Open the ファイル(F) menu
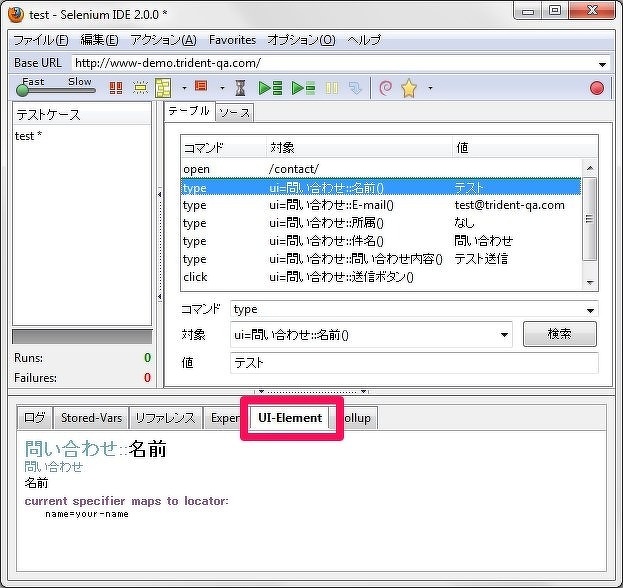This screenshot has width=623, height=588. pos(41,40)
